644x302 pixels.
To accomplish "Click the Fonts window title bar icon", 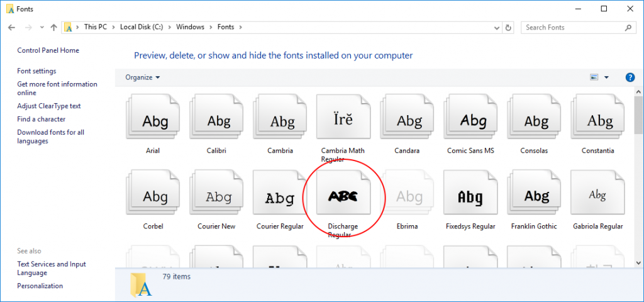I will click(x=10, y=9).
